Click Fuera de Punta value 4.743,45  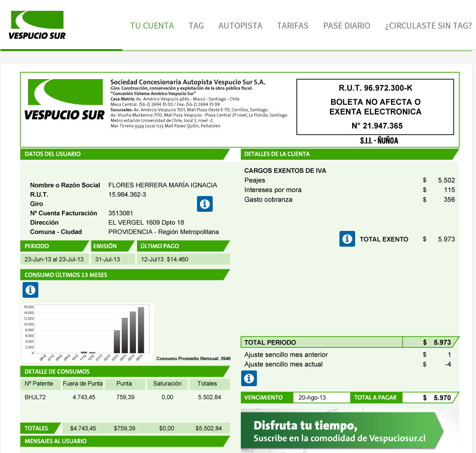(84, 397)
